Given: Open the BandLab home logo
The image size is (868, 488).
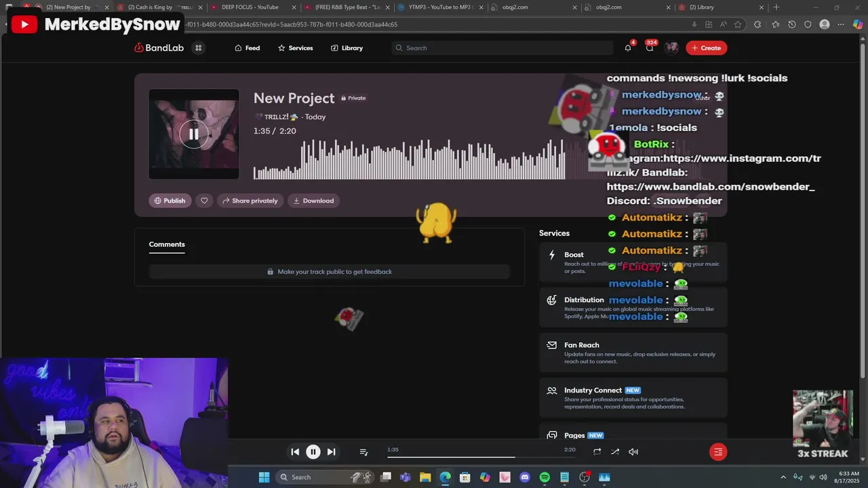Looking at the screenshot, I should (159, 48).
